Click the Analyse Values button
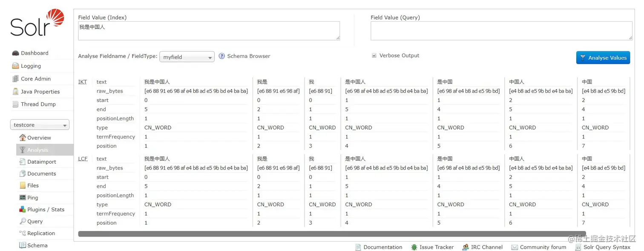This screenshot has height=251, width=644. click(603, 58)
